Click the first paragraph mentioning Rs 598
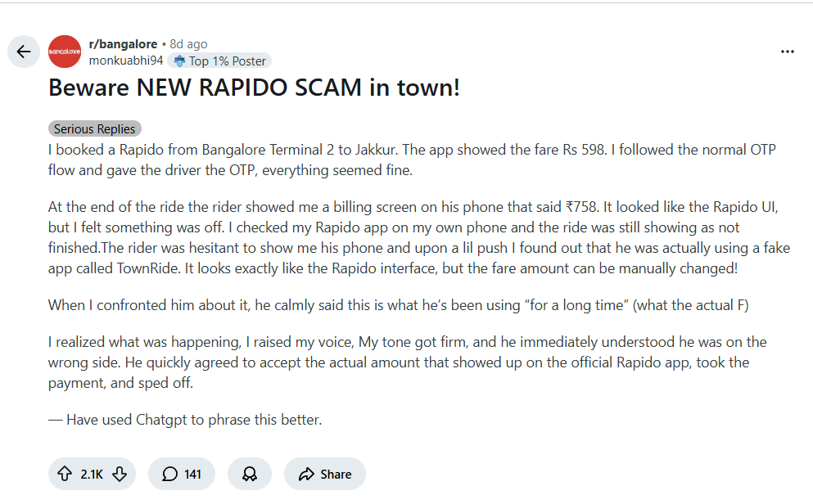813x504 pixels. pyautogui.click(x=411, y=160)
